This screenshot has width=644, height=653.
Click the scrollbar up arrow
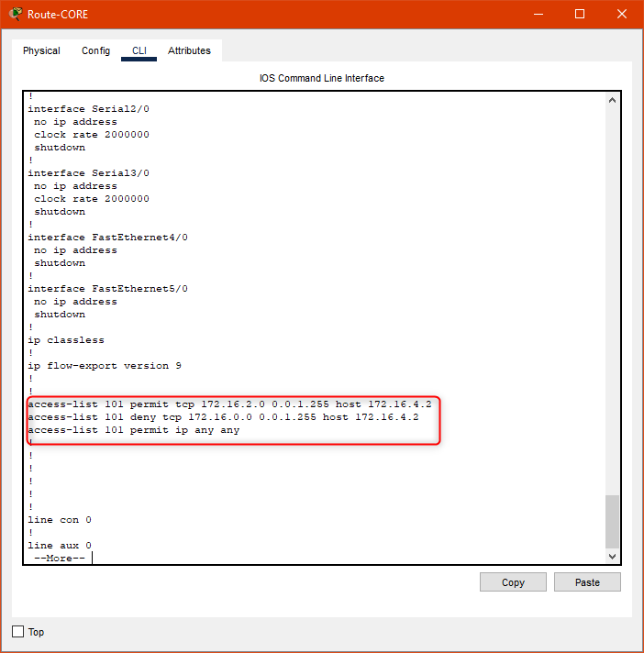612,100
